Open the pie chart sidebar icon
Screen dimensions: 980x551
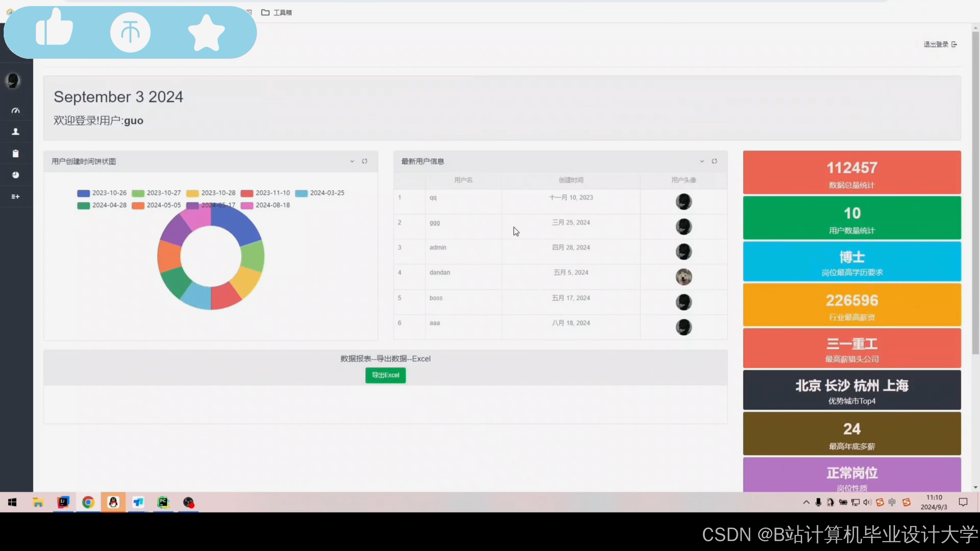point(16,175)
